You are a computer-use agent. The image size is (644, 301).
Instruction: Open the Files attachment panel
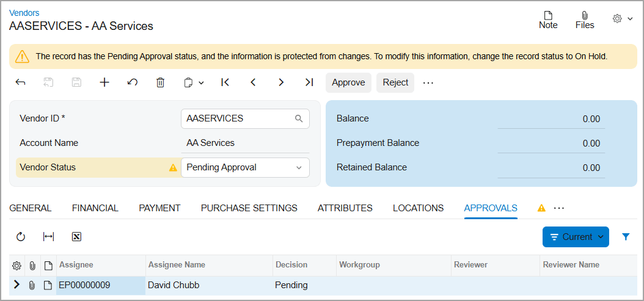pyautogui.click(x=585, y=20)
